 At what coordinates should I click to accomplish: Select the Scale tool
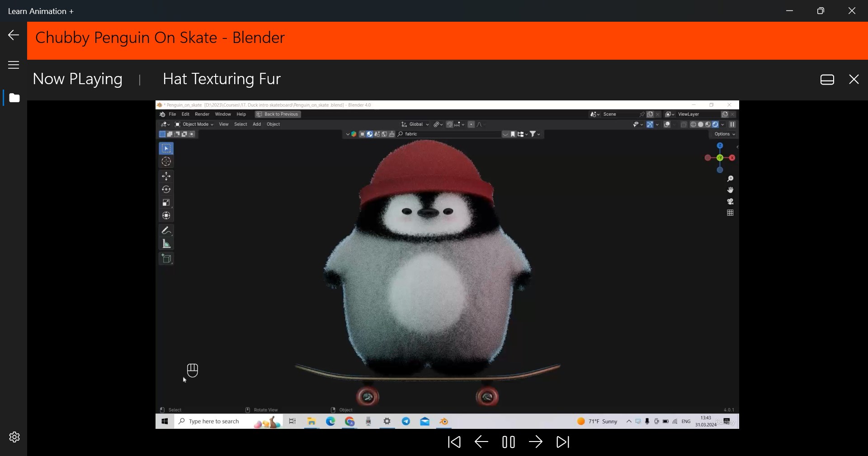166,202
